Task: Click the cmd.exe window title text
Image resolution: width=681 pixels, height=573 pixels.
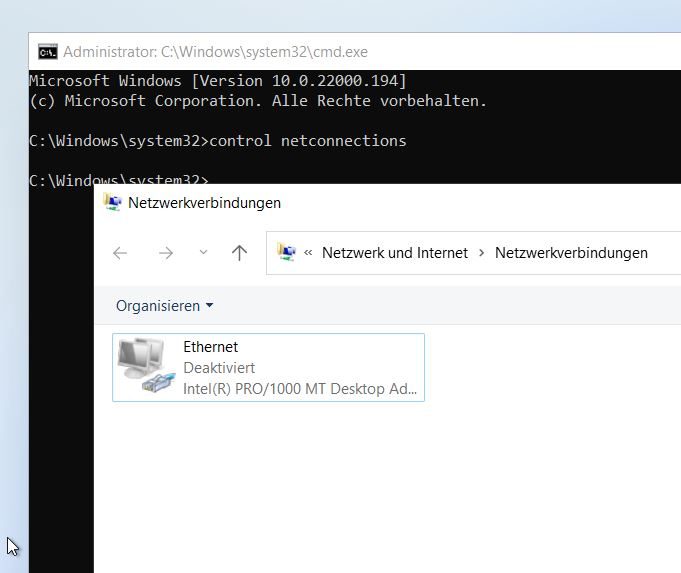Action: [215, 52]
